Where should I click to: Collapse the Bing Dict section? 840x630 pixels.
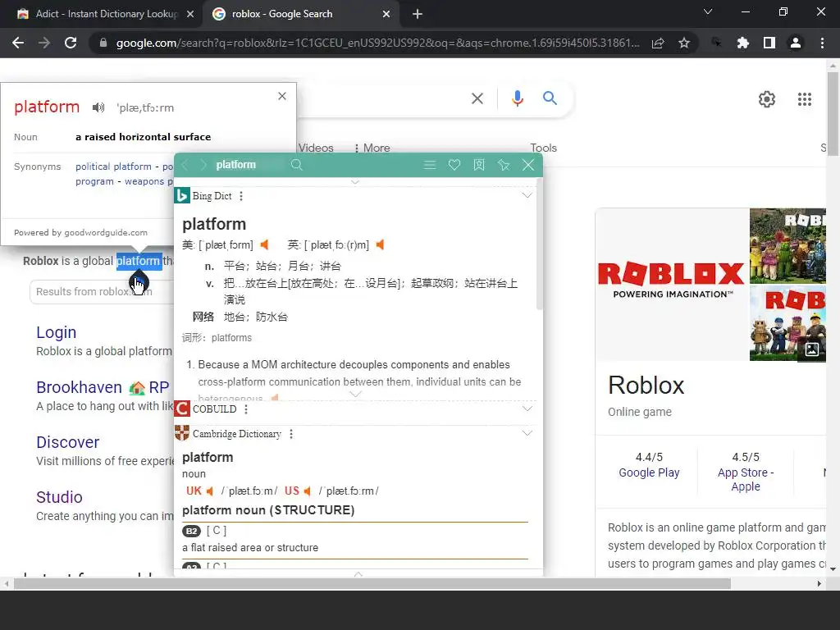(x=527, y=195)
